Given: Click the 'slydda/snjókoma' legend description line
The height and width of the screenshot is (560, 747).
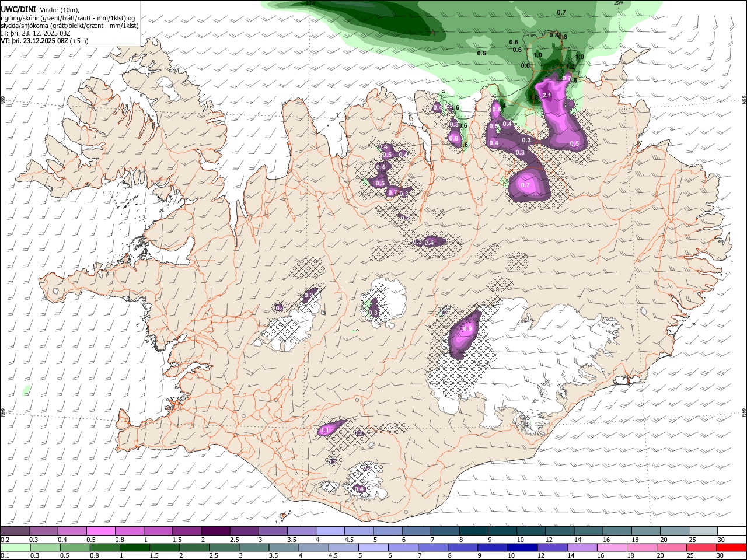Looking at the screenshot, I should click(69, 26).
